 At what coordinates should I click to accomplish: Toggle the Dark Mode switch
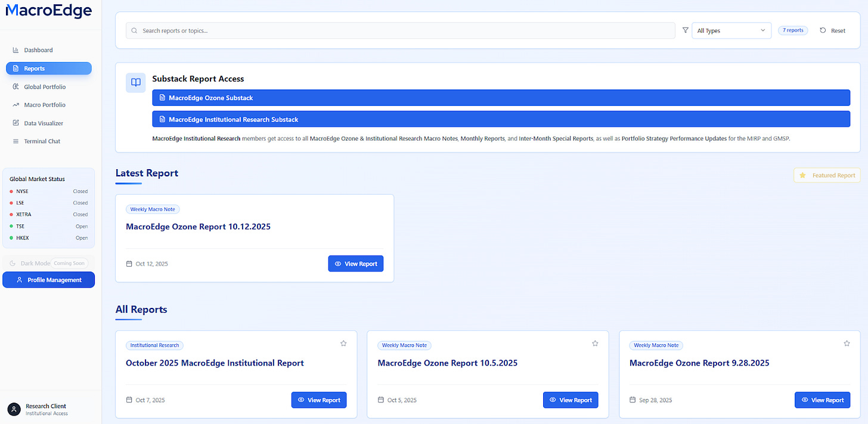(x=48, y=263)
